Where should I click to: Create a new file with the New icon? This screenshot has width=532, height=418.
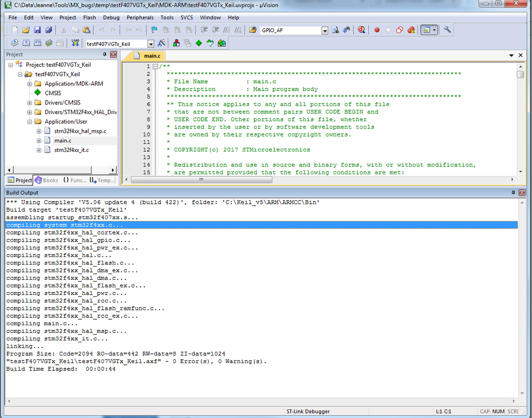[14, 30]
